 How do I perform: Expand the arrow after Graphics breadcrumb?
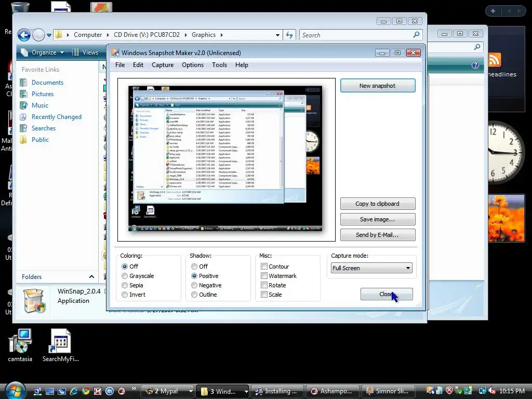221,35
